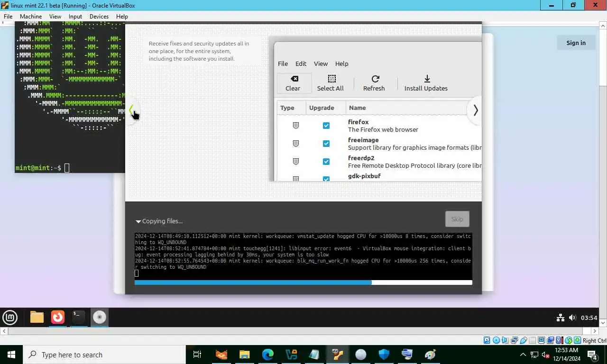Open the Windows notification center
The height and width of the screenshot is (364, 607).
pyautogui.click(x=592, y=355)
